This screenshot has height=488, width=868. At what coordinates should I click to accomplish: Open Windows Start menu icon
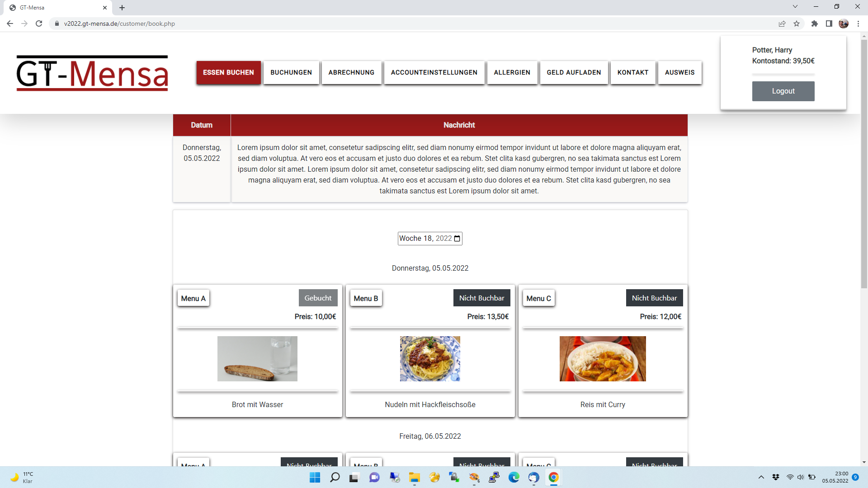(315, 477)
